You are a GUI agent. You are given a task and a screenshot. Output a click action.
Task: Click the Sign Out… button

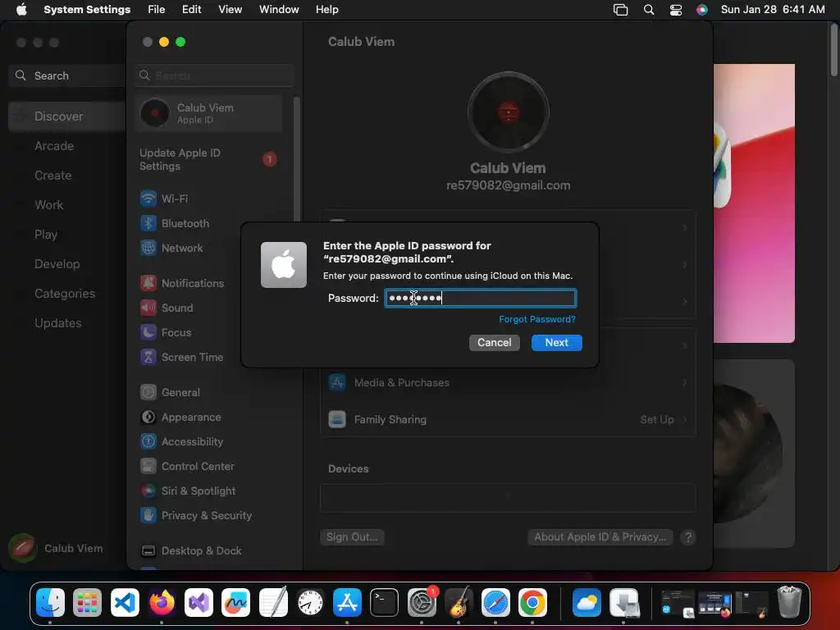pyautogui.click(x=352, y=537)
